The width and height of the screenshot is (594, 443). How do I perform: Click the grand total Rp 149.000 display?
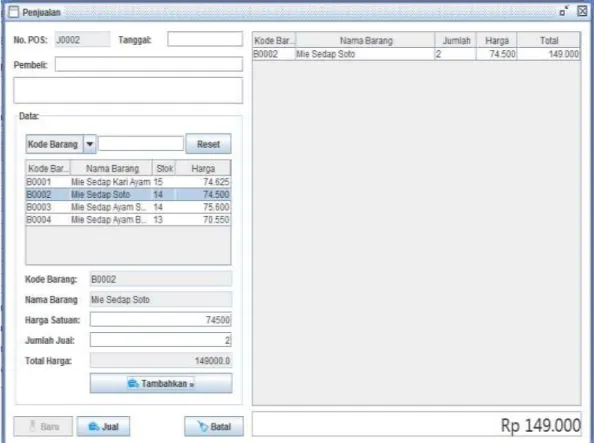[417, 424]
